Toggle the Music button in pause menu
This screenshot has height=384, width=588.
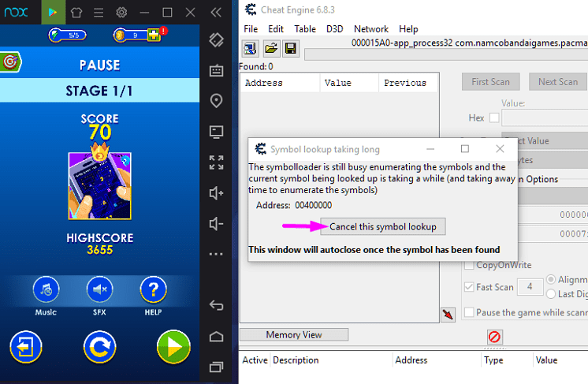pyautogui.click(x=46, y=289)
